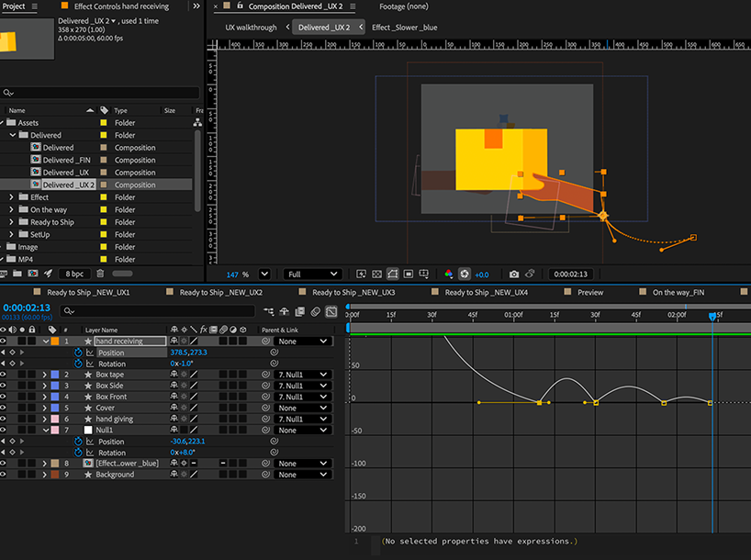Hide shy layers in the timeline
This screenshot has width=751, height=560.
pos(284,311)
